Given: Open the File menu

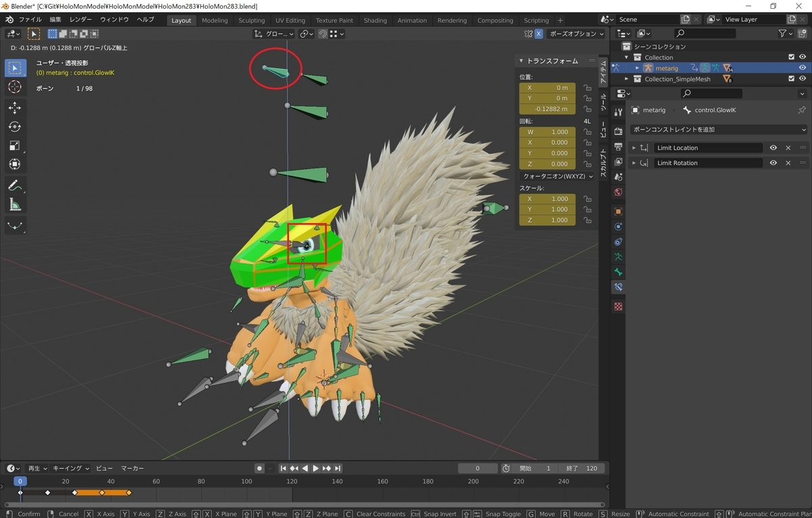Looking at the screenshot, I should click(30, 20).
